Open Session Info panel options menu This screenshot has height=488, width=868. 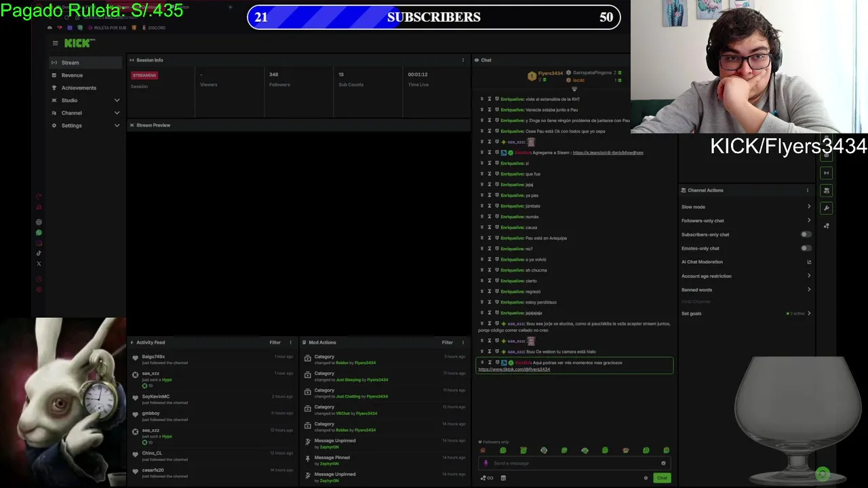[x=463, y=60]
